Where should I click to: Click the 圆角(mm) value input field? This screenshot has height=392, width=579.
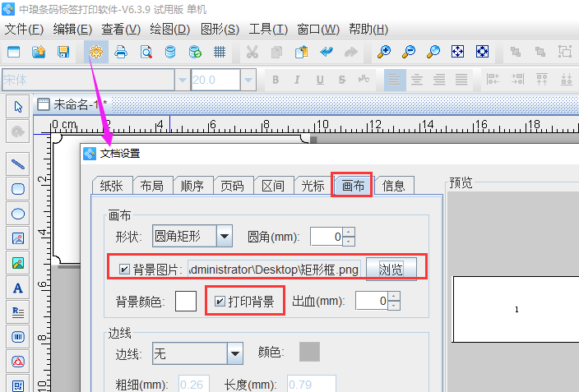pyautogui.click(x=326, y=237)
